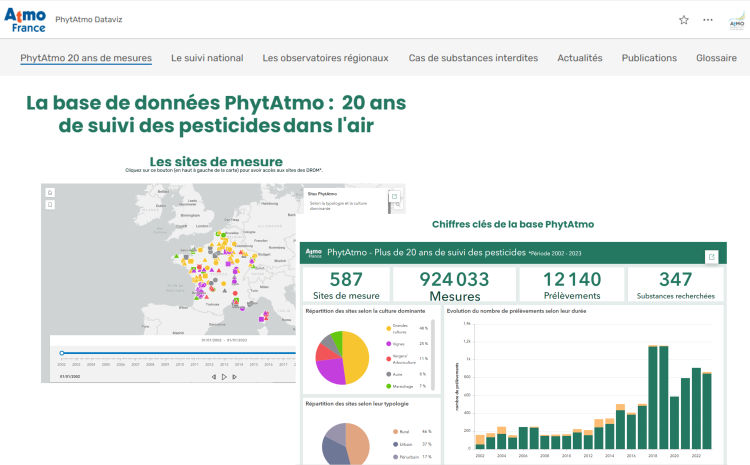Click the orange Rural slice of the typology pie
The height and width of the screenshot is (465, 750).
pos(359,443)
